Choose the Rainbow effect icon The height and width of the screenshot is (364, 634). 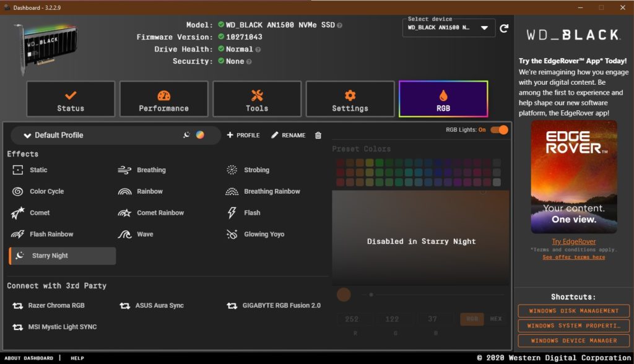point(124,191)
